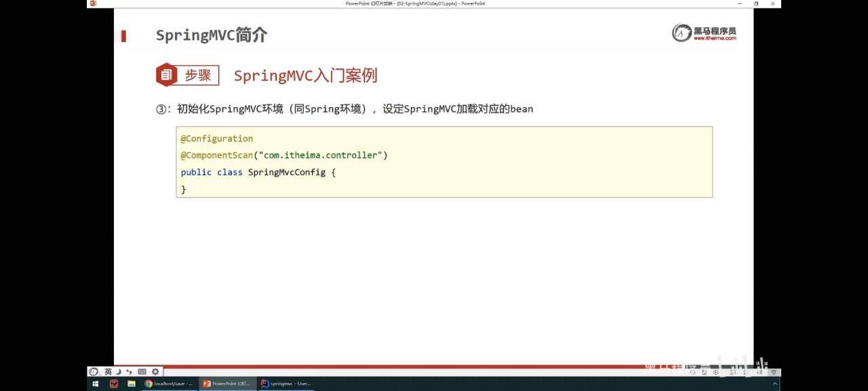The width and height of the screenshot is (868, 391).
Task: Click the SpringMVC简介 slide title
Action: point(212,35)
